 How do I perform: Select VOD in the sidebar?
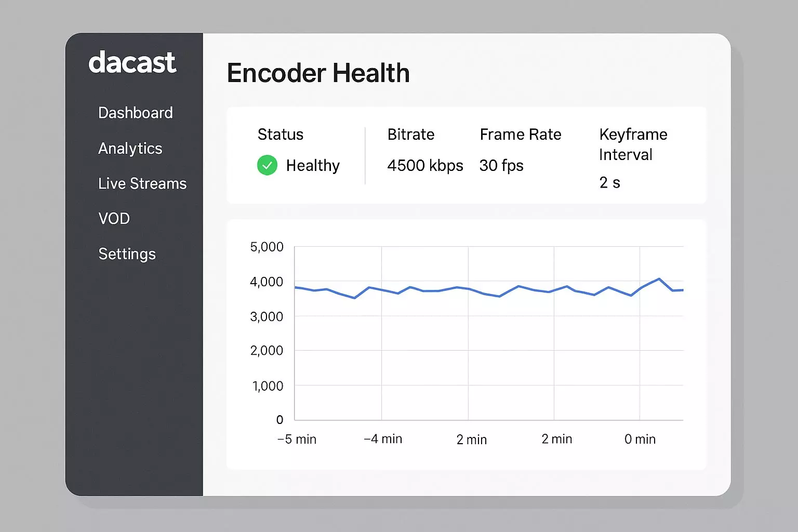pyautogui.click(x=114, y=219)
